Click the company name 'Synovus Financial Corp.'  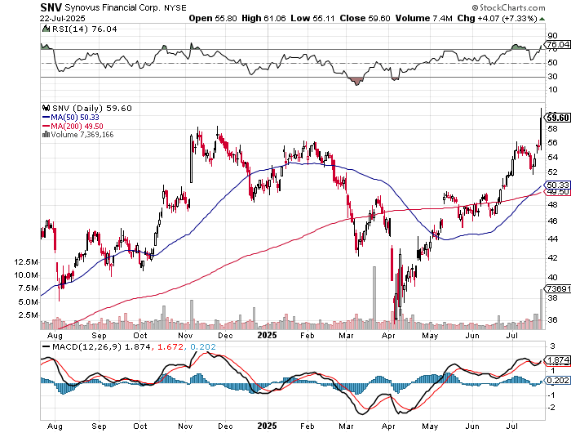pos(112,8)
